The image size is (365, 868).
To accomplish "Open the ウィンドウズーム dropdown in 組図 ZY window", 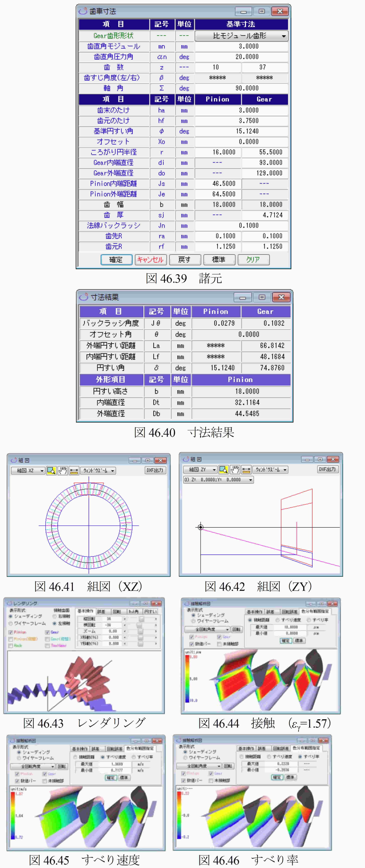I will pos(270,469).
